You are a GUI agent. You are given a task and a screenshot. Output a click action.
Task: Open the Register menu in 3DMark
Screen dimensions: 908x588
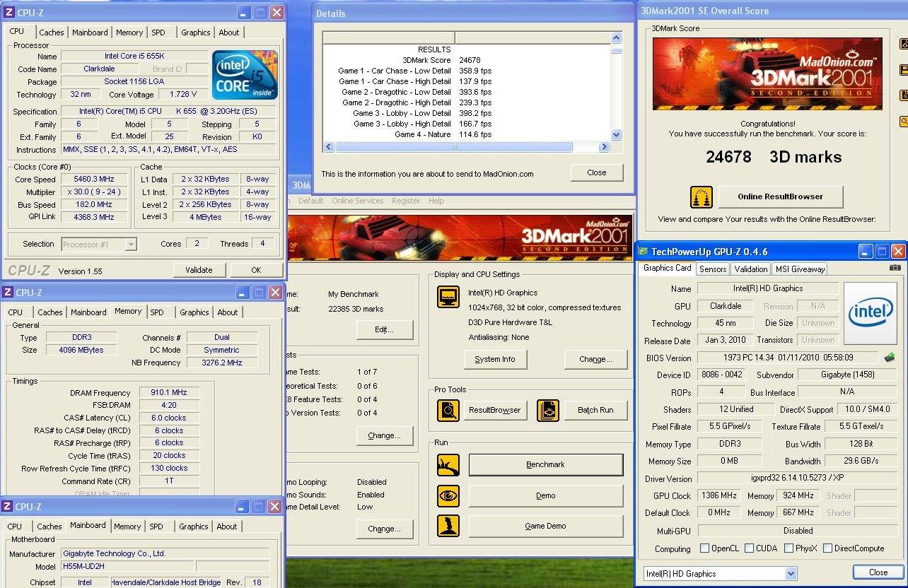[406, 201]
